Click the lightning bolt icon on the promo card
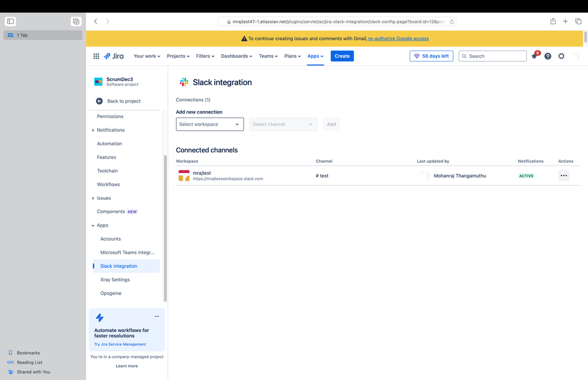The height and width of the screenshot is (380, 588). (x=99, y=318)
